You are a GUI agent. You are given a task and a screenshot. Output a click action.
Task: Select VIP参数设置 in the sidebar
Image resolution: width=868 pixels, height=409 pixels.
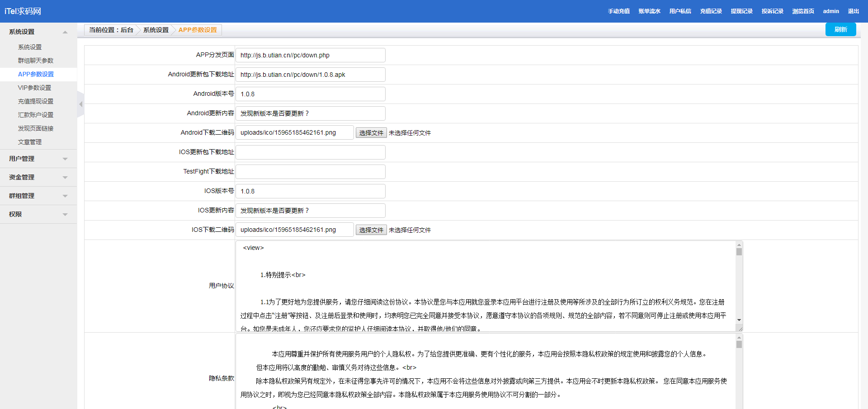pyautogui.click(x=34, y=88)
